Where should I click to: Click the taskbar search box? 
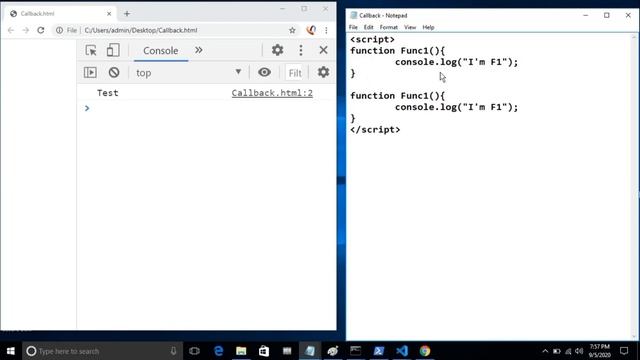(102, 351)
